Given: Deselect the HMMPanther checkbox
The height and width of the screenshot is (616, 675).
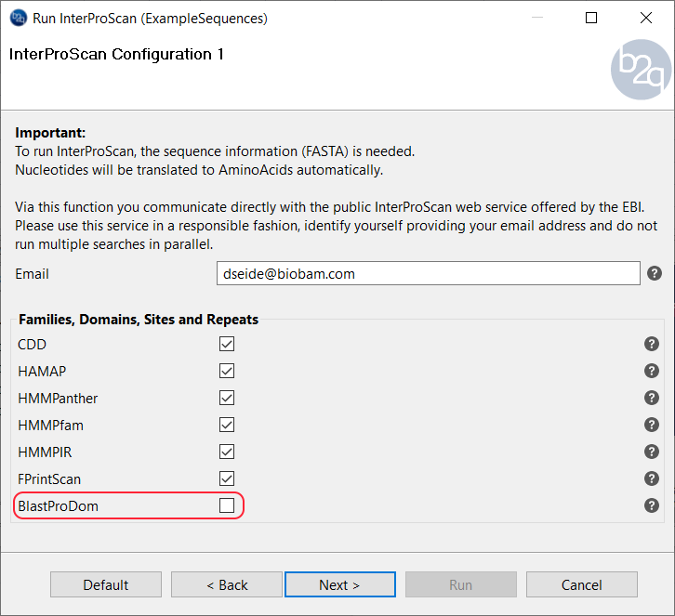Looking at the screenshot, I should coord(227,398).
